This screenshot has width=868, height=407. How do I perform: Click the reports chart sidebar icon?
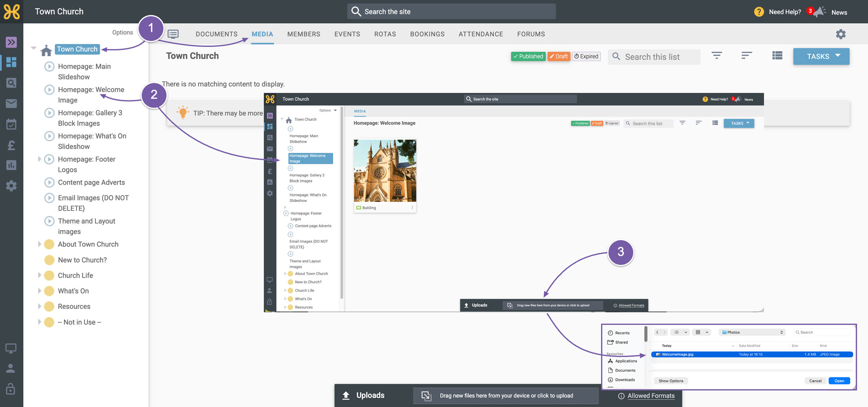(x=11, y=165)
